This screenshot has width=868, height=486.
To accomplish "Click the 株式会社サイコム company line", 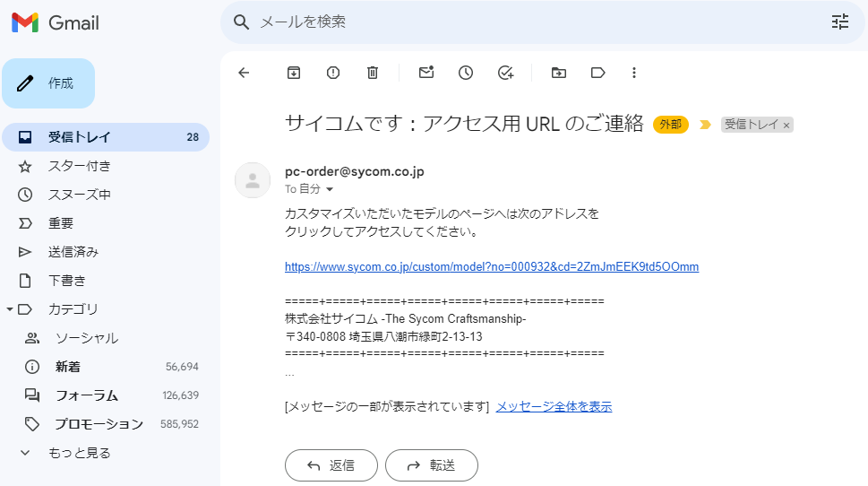I will point(405,318).
